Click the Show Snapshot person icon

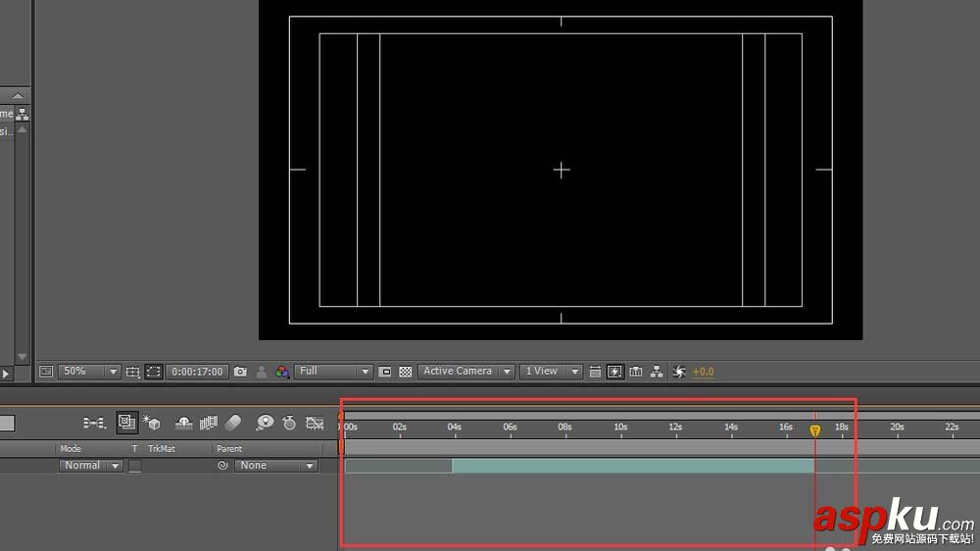point(262,372)
